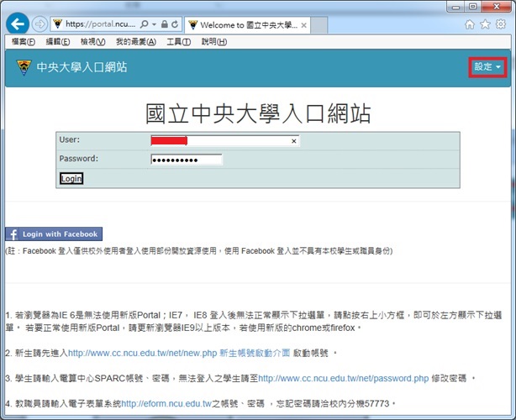Open the 檔案(F) menu
The width and height of the screenshot is (516, 420).
point(21,42)
